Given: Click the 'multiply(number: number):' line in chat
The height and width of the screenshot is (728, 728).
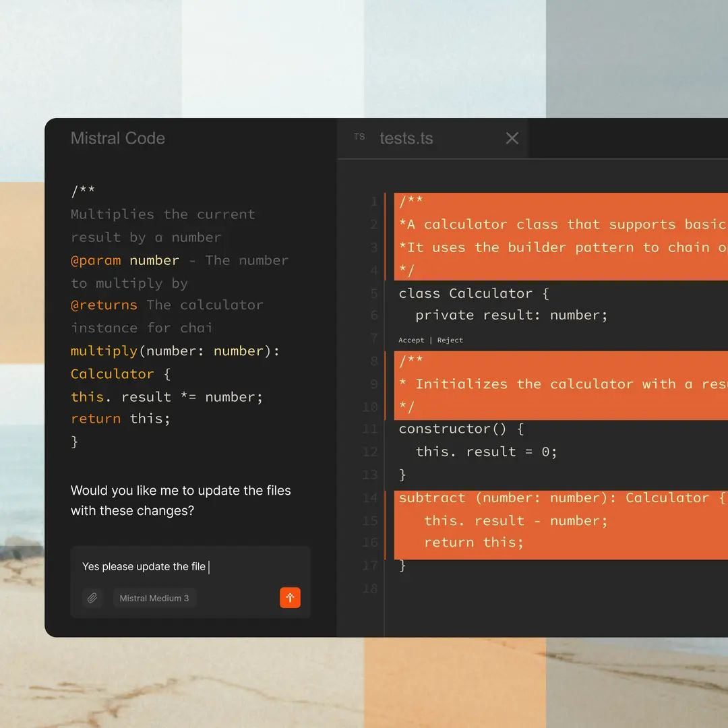Looking at the screenshot, I should 175,351.
